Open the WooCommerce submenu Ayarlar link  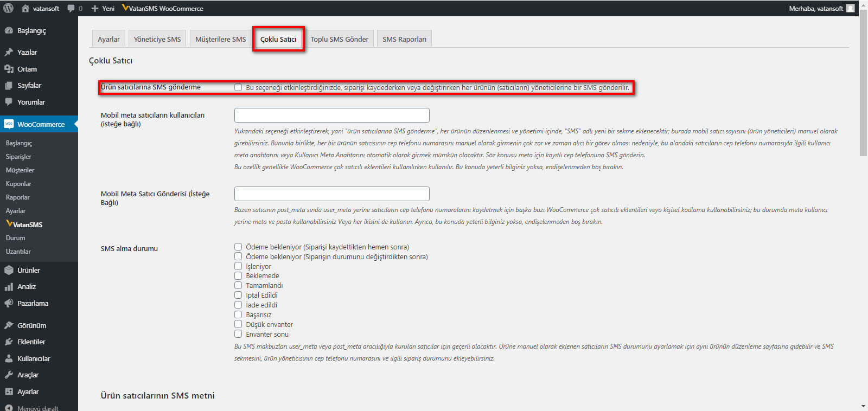click(x=16, y=211)
